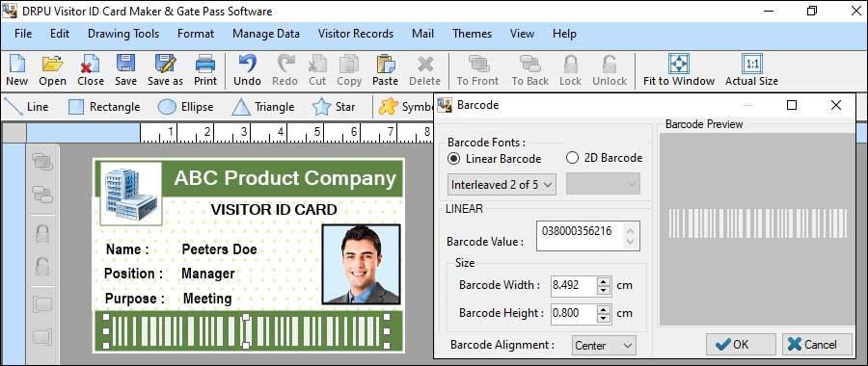The image size is (868, 366).
Task: Click the second layer icon in left sidebar
Action: [42, 194]
